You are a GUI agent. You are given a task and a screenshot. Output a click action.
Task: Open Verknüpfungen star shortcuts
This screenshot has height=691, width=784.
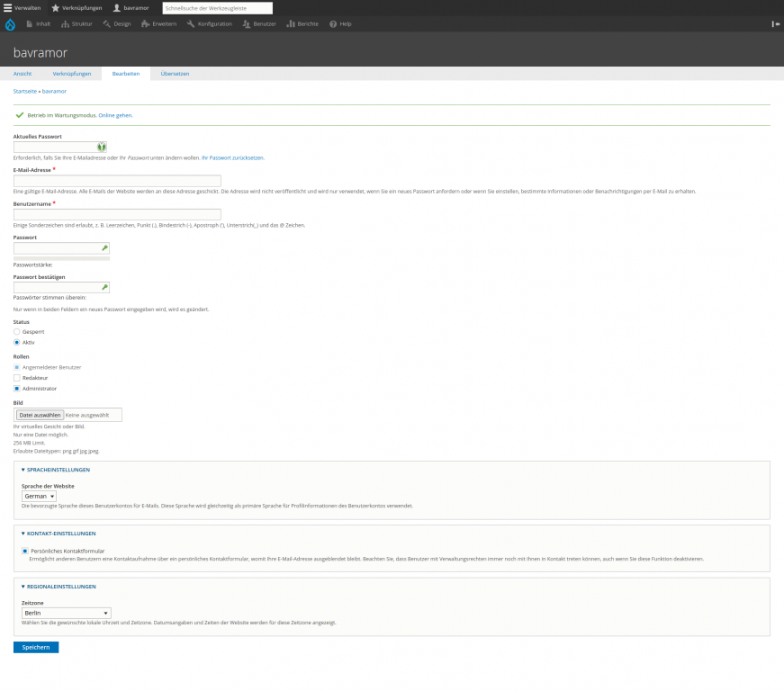[77, 7]
